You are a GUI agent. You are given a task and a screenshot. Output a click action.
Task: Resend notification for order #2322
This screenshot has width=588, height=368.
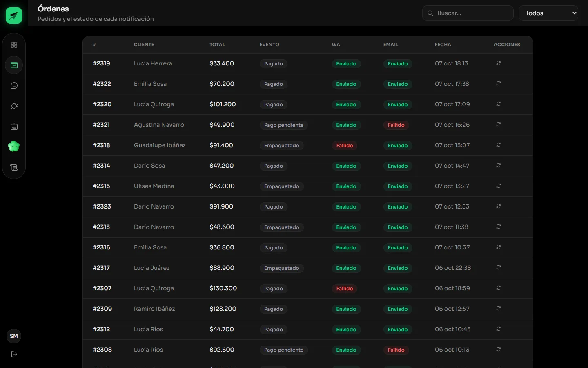pos(499,84)
